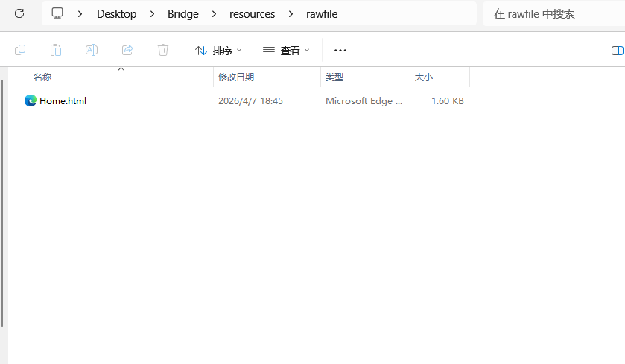Select the Home.html file

tap(63, 100)
